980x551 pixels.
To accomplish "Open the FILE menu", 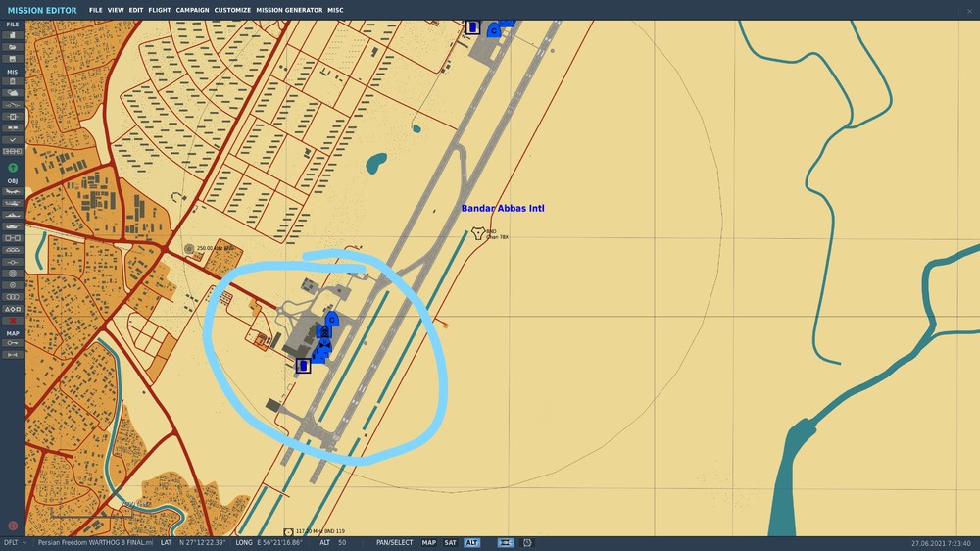I will point(96,10).
